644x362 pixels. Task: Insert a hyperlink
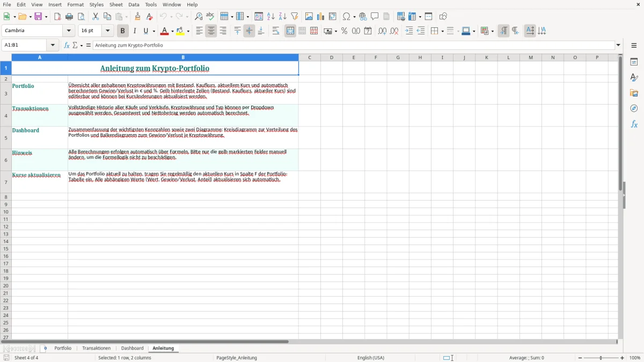(x=363, y=17)
